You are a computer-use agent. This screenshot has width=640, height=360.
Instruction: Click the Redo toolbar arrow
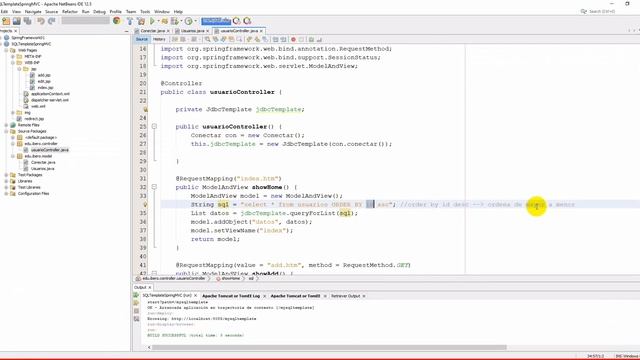51,21
